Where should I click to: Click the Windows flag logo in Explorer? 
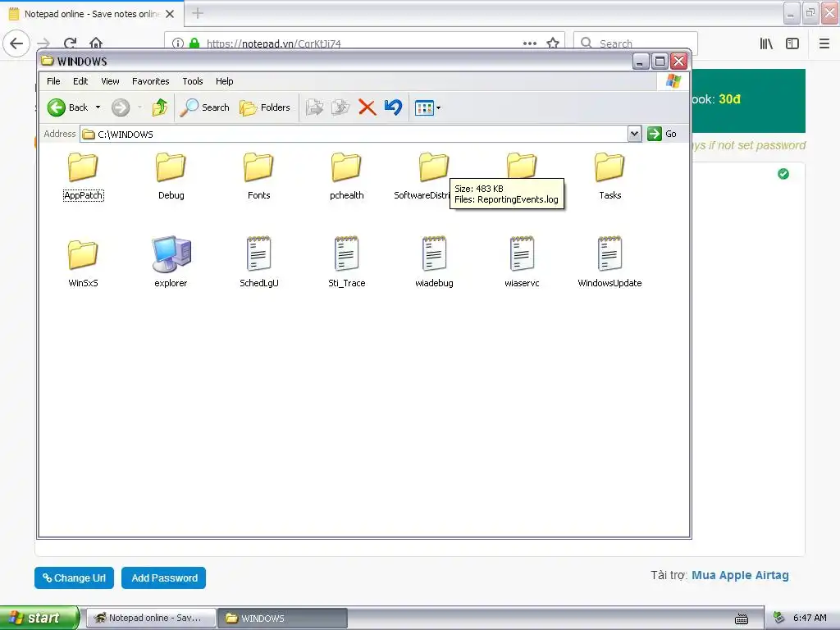673,81
